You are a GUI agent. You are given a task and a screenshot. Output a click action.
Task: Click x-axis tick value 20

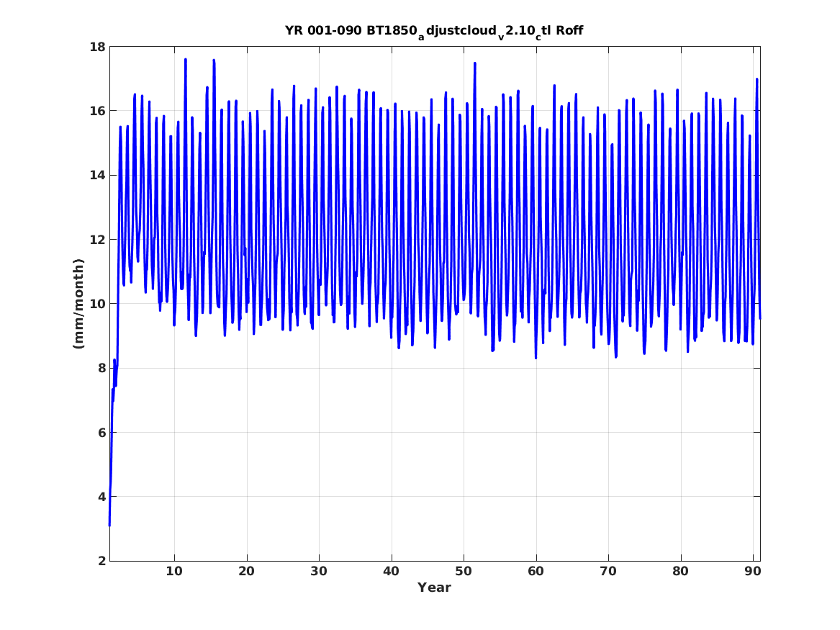point(246,572)
